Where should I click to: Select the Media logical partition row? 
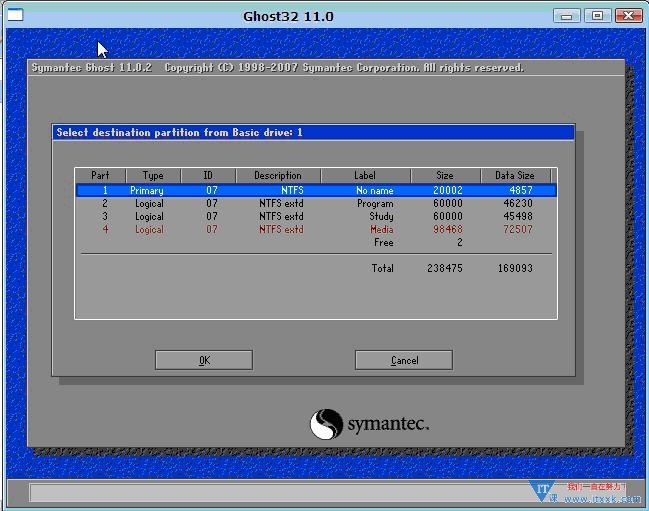(x=316, y=229)
